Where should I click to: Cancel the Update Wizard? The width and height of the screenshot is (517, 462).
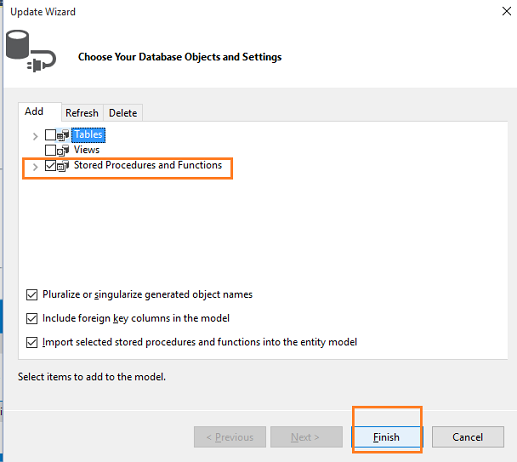click(468, 437)
